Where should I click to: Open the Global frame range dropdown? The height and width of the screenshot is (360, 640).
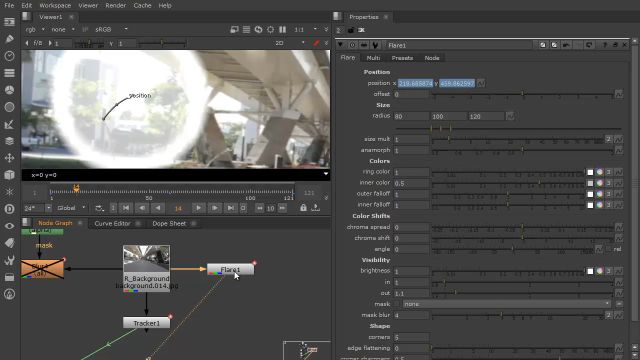tap(71, 208)
